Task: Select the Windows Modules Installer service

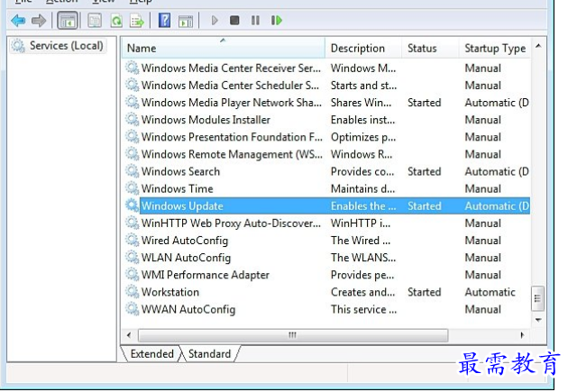Action: tap(327, 120)
